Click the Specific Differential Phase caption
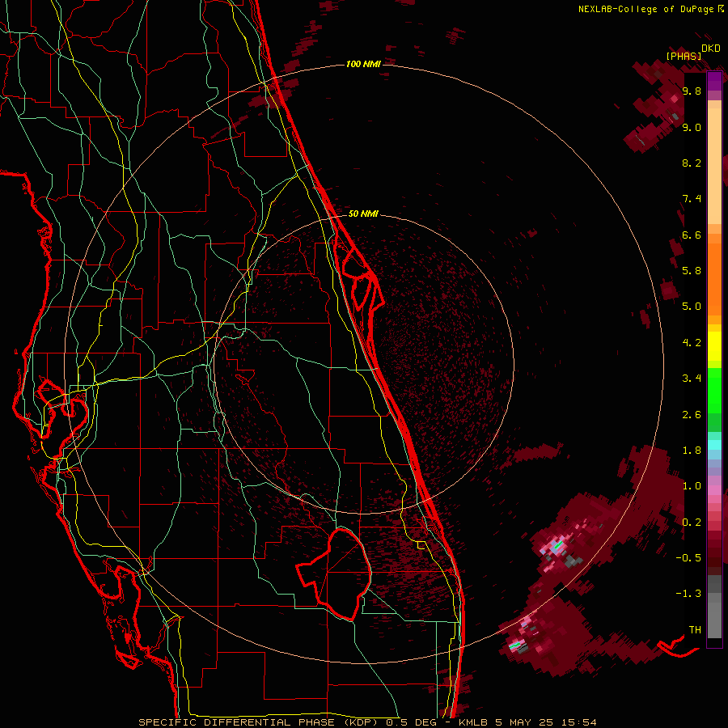This screenshot has width=728, height=728. (x=368, y=722)
